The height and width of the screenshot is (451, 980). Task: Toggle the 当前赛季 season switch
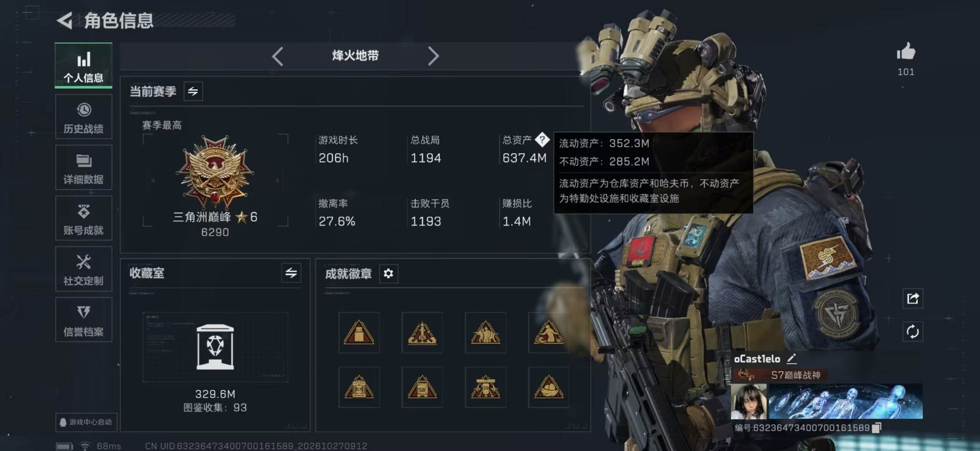click(193, 91)
